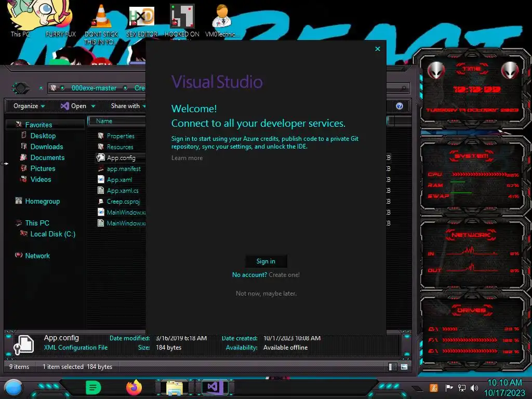This screenshot has width=532, height=399.
Task: Click the app.manifest file icon
Action: (x=101, y=168)
